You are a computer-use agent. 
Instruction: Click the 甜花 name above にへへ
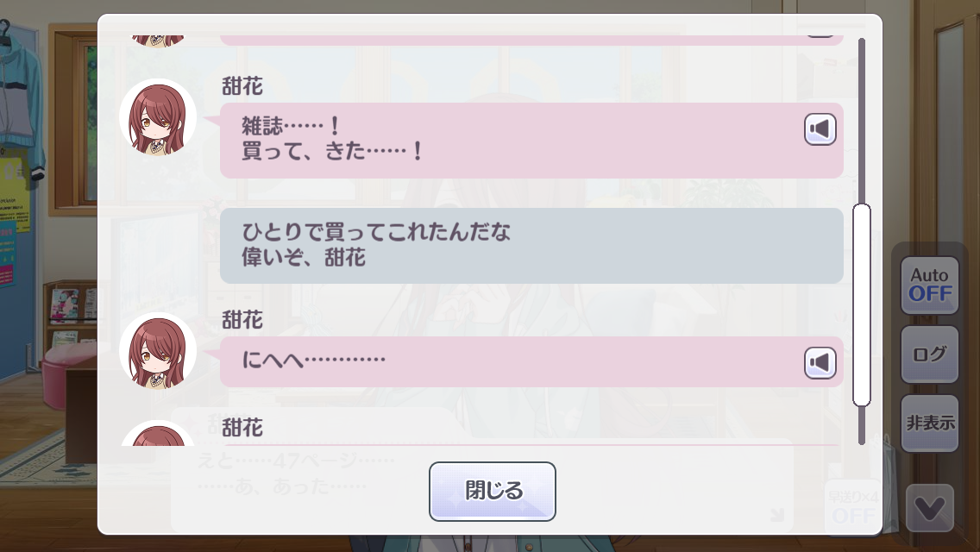pos(242,320)
